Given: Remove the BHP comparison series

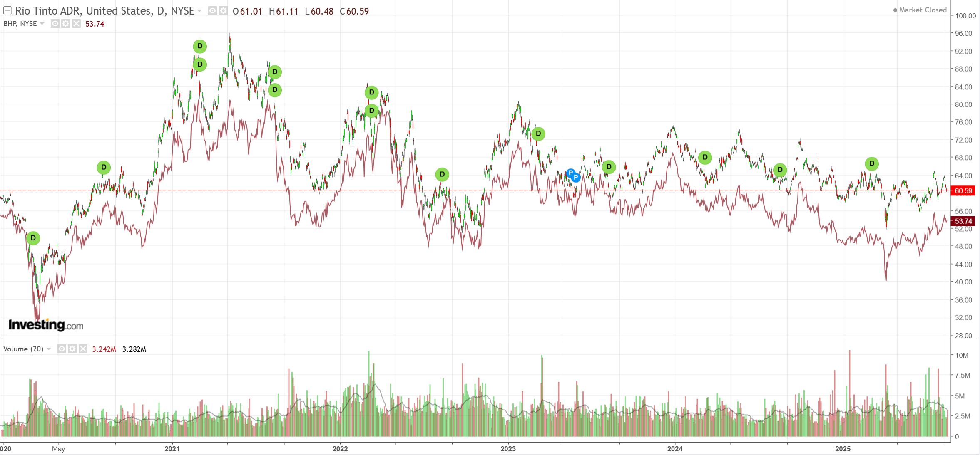Looking at the screenshot, I should pos(76,24).
